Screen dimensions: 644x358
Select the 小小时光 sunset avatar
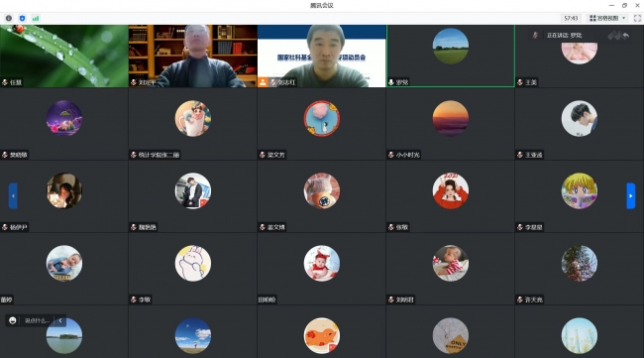(x=451, y=118)
